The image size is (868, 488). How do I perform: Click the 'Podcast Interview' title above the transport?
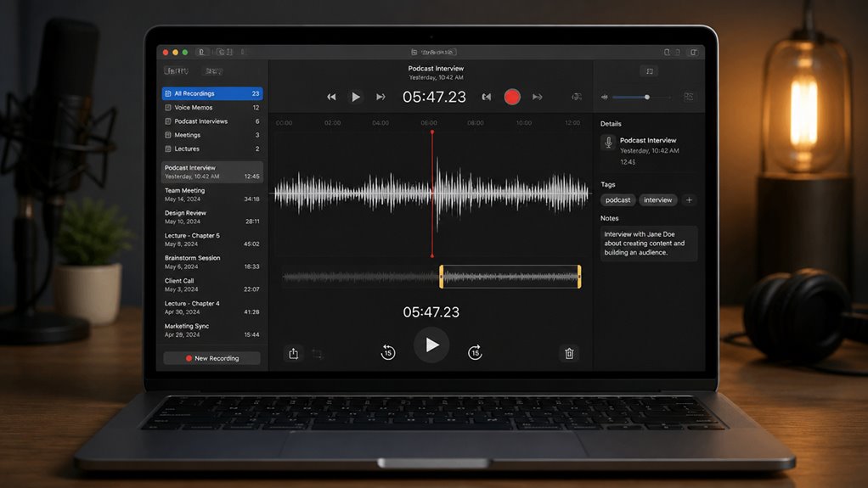coord(436,69)
